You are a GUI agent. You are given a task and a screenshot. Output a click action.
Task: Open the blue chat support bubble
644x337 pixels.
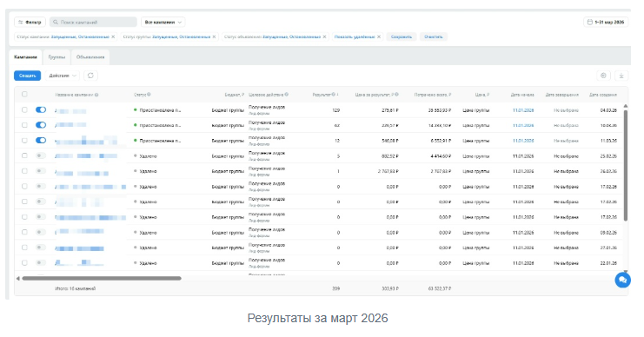click(622, 280)
